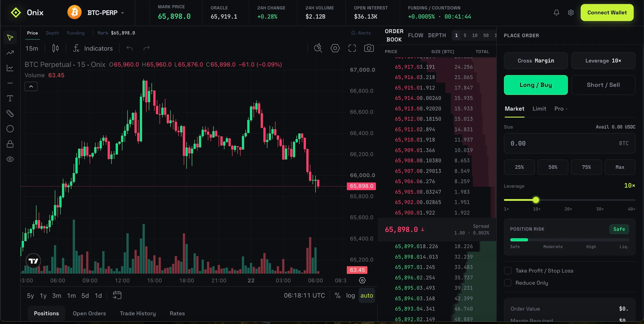
Task: Open the 15m timeframe selector
Action: click(32, 48)
